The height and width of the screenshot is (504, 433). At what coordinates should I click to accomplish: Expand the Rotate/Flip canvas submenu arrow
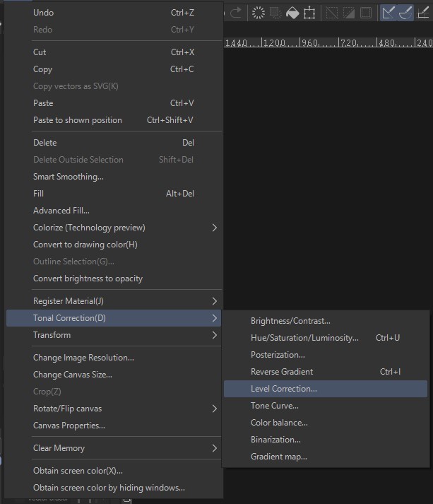(x=215, y=409)
